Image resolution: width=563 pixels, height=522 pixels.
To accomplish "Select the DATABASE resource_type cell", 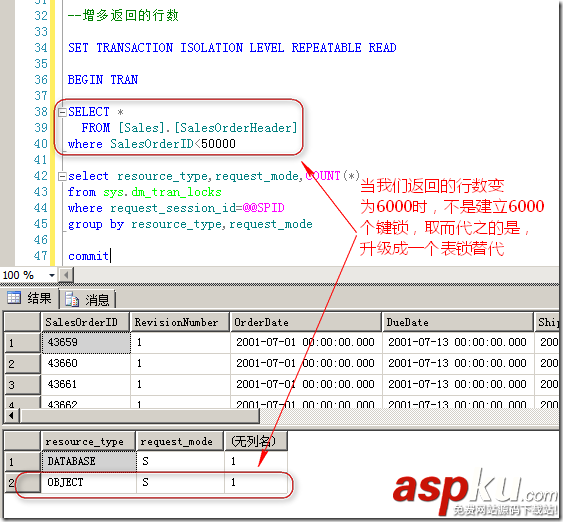I will coord(89,461).
